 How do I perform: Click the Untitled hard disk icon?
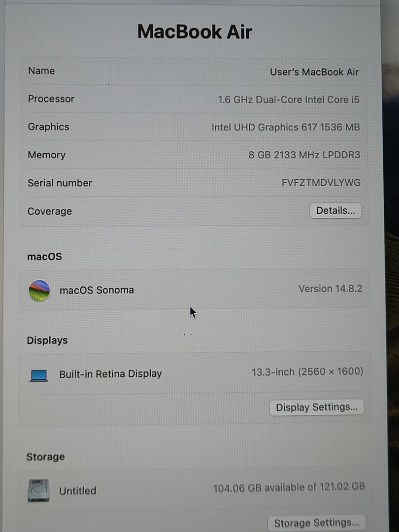coord(38,490)
